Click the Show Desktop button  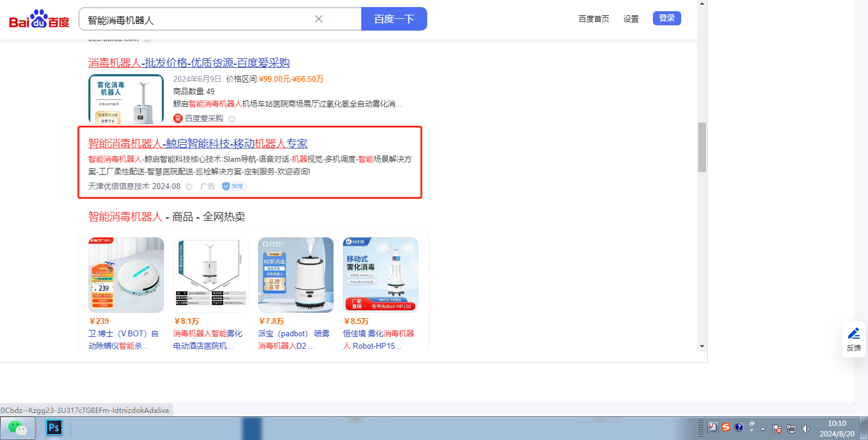pos(864,428)
